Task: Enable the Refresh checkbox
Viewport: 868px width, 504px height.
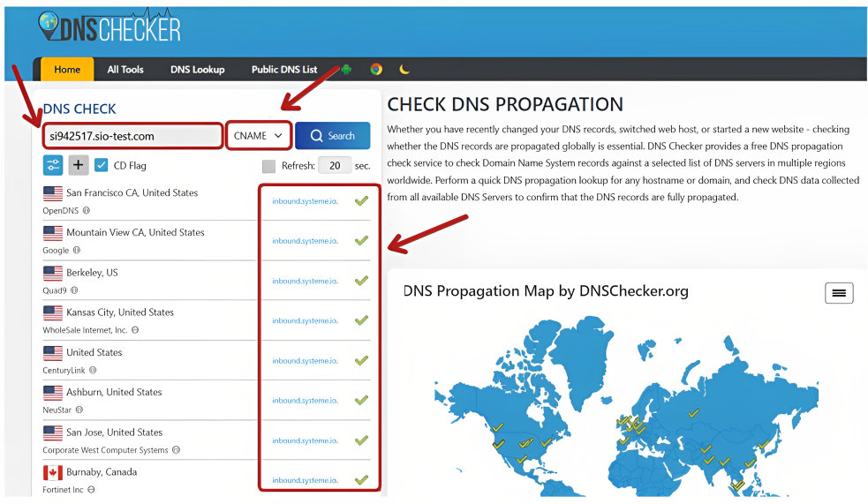Action: [268, 166]
